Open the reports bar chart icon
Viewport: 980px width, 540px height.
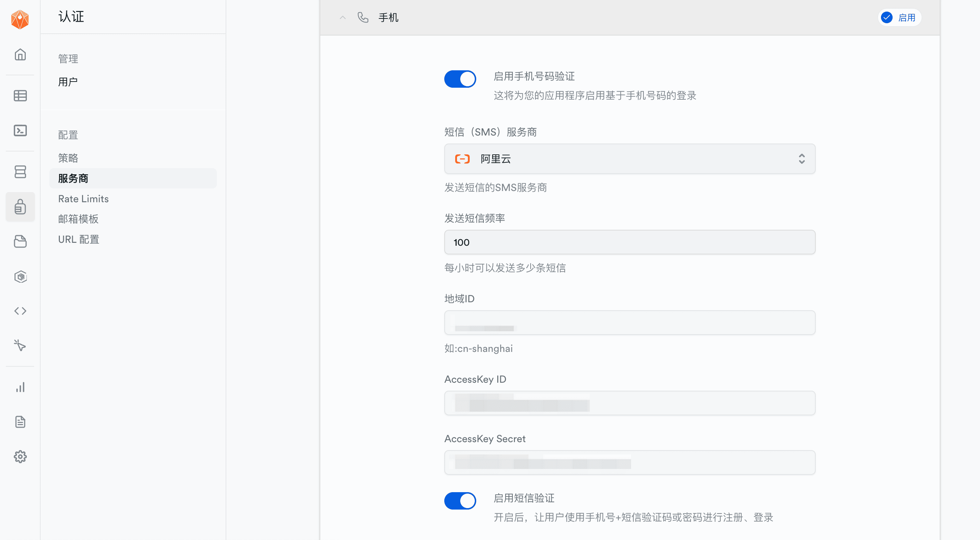pyautogui.click(x=20, y=387)
